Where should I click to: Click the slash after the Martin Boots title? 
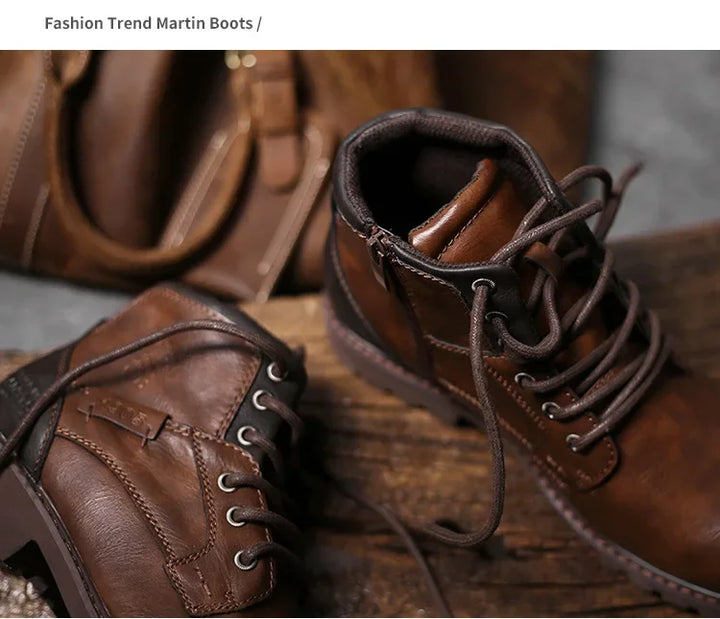pos(259,23)
